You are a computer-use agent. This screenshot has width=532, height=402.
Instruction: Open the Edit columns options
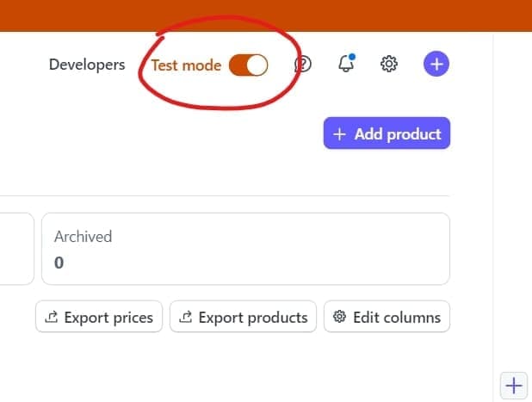click(x=387, y=317)
